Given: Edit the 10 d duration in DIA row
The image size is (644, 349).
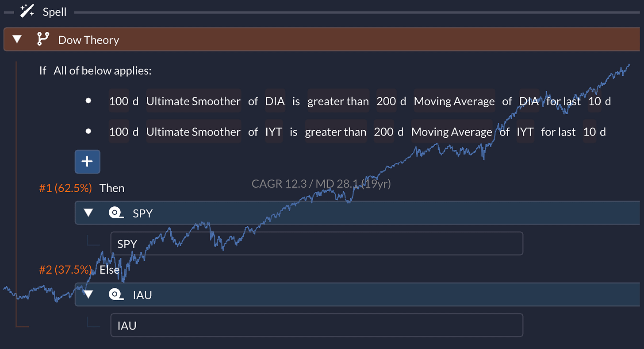Looking at the screenshot, I should pos(594,101).
